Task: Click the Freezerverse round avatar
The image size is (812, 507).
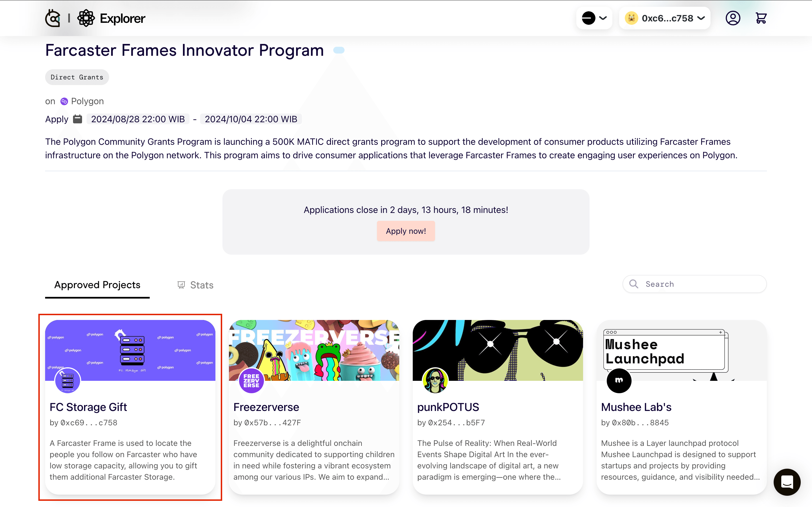Action: [251, 381]
